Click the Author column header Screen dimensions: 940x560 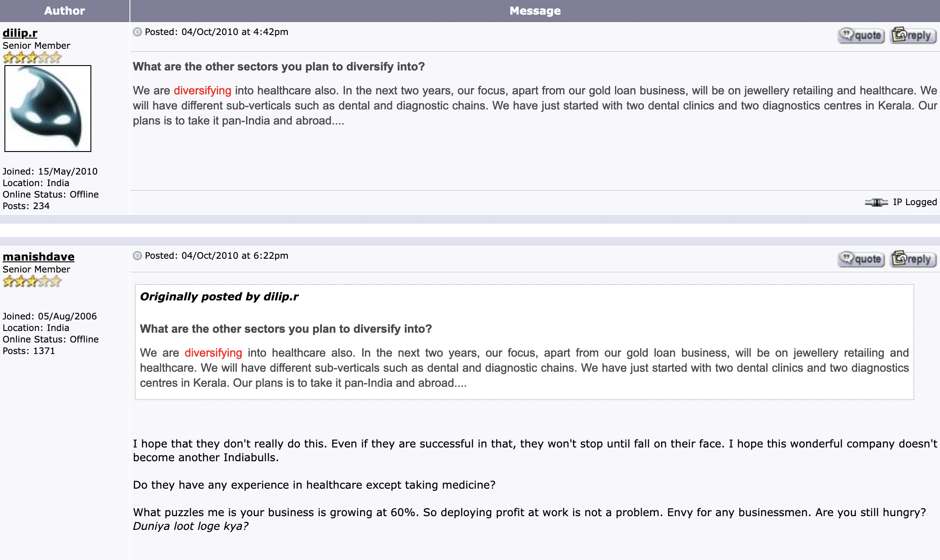click(65, 11)
